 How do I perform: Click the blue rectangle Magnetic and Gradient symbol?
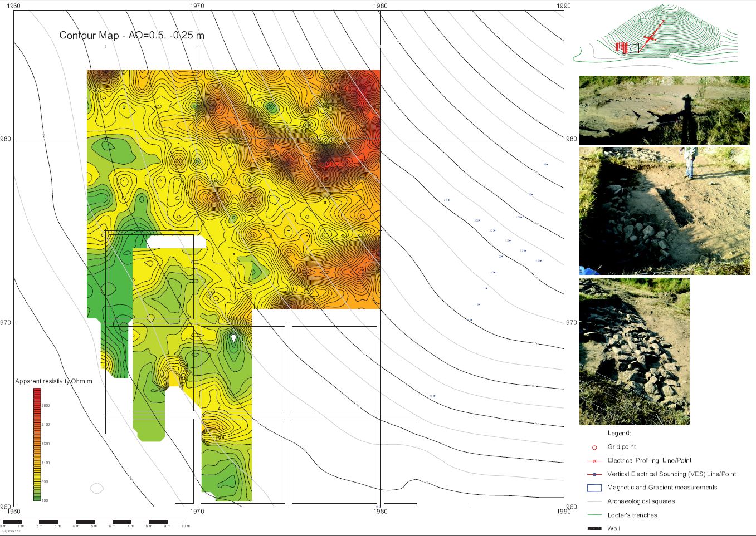[594, 488]
